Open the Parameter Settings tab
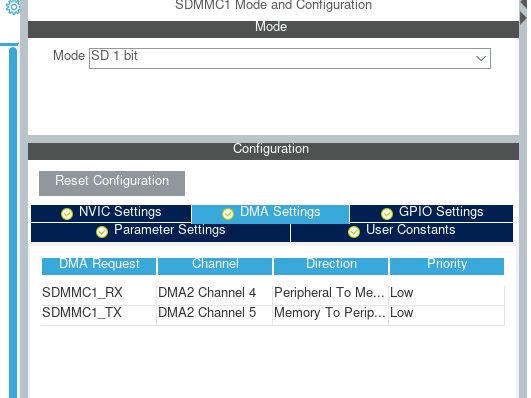Viewport: 531px width, 398px height. (161, 232)
